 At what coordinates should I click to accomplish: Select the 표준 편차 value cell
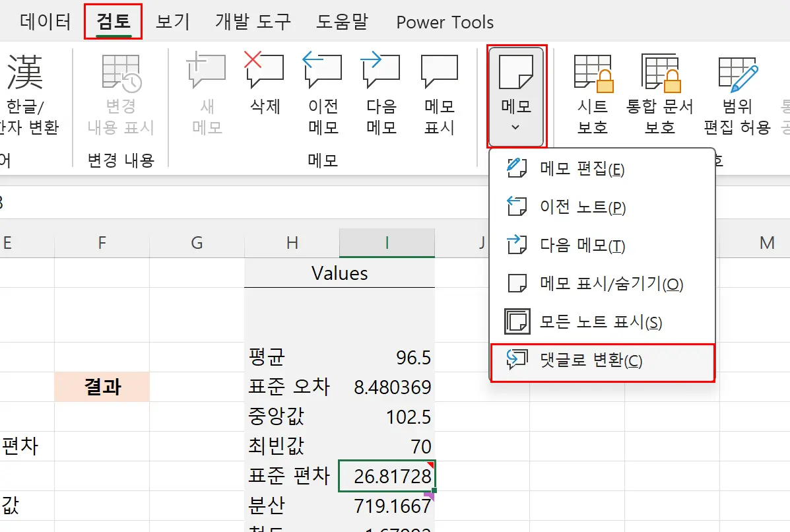coord(387,476)
